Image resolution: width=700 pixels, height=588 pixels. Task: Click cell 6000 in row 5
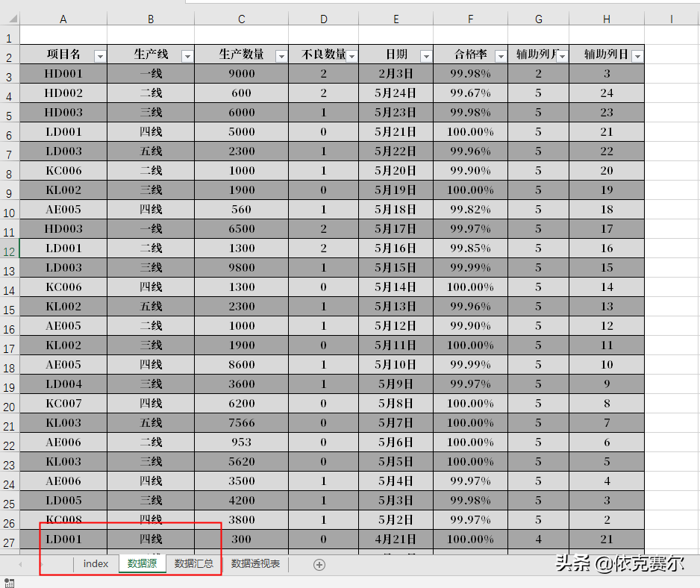click(242, 113)
